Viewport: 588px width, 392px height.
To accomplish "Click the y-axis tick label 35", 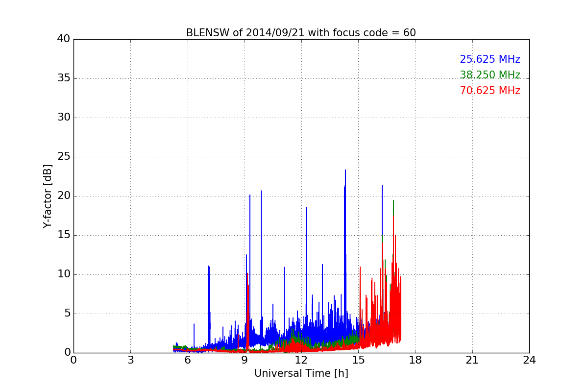I will point(63,78).
